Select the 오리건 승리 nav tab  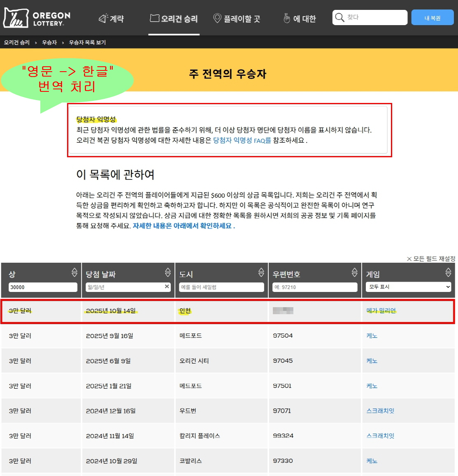coord(174,19)
